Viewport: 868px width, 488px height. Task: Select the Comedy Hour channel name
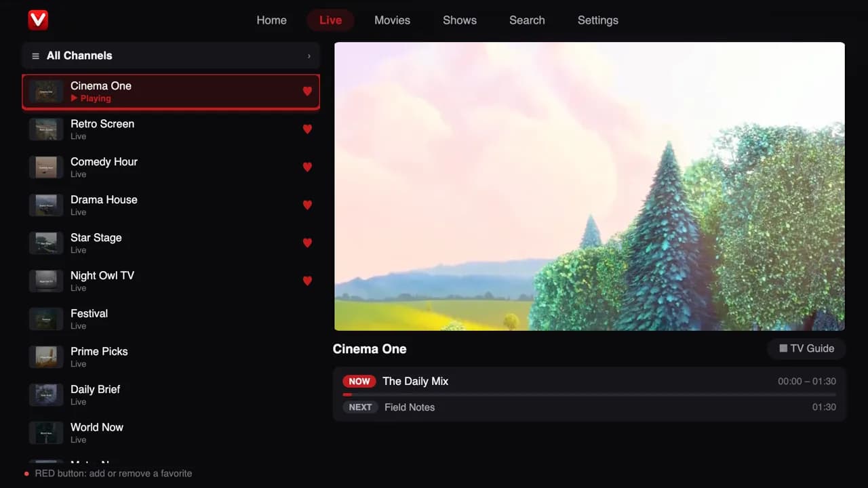[104, 162]
